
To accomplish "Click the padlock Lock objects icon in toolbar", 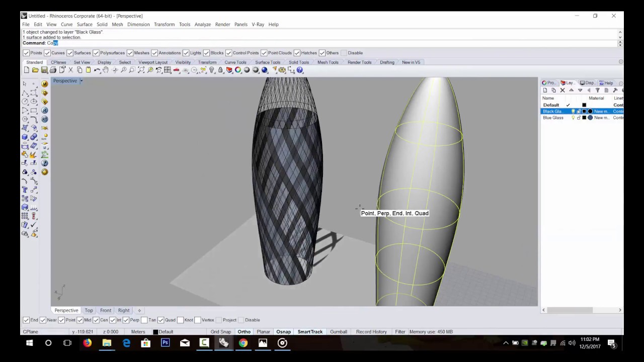I will [x=220, y=70].
